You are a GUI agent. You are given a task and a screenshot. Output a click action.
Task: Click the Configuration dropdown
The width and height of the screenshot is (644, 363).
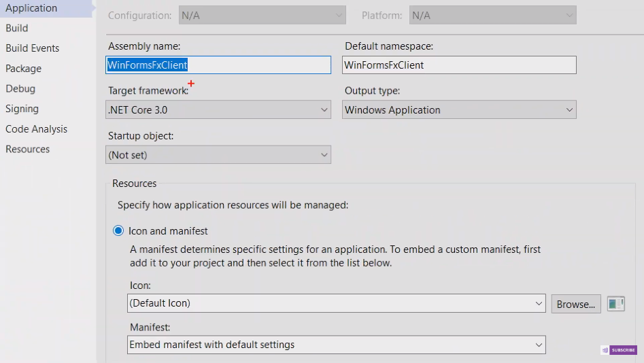pos(262,15)
